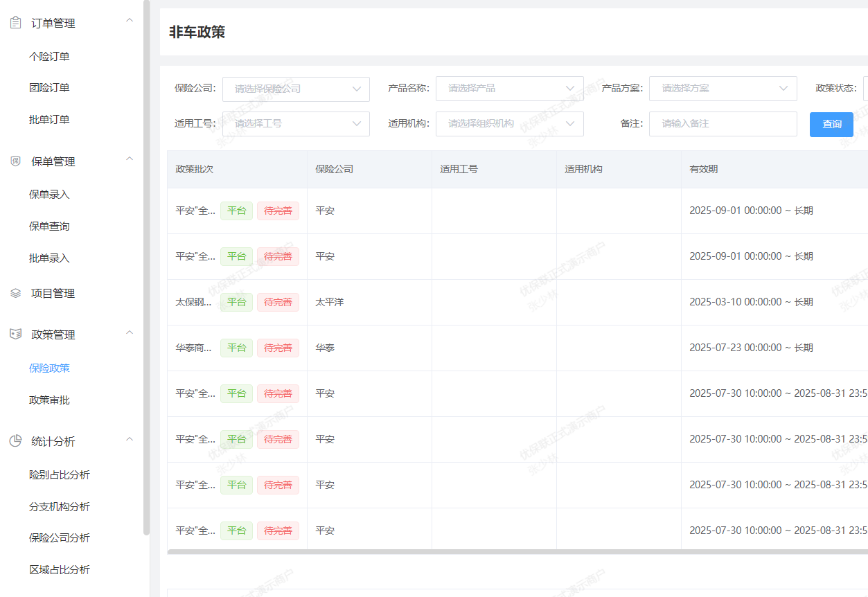Go to 批单录入 page

[x=49, y=258]
